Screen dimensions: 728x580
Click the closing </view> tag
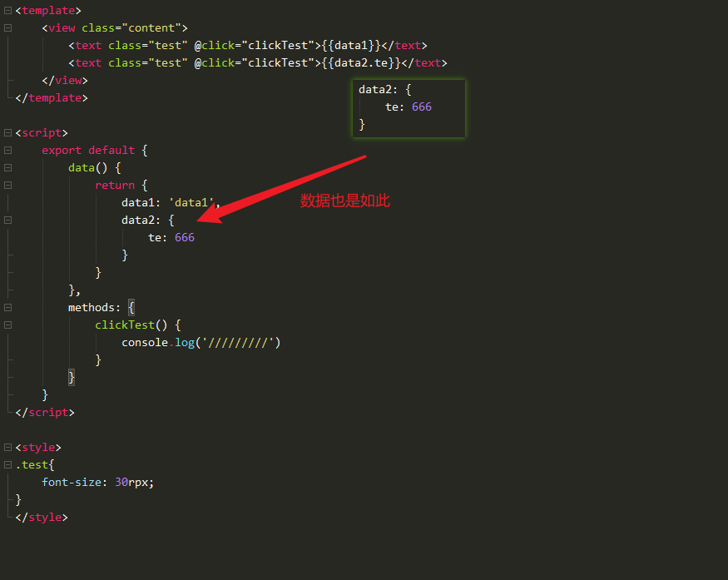click(x=65, y=81)
